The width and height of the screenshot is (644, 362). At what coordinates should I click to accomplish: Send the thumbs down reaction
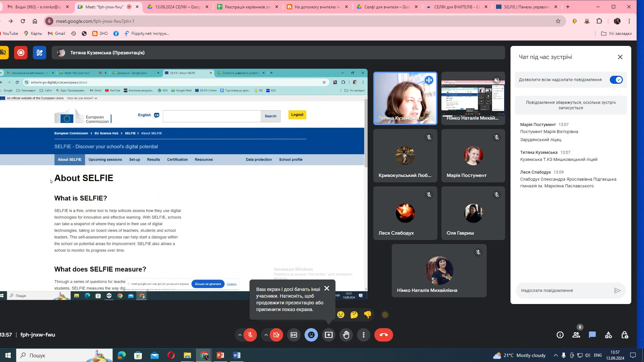pos(368,315)
